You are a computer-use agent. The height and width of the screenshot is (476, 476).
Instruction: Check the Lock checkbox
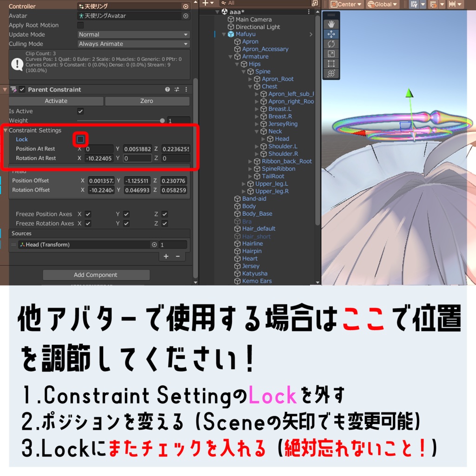tap(80, 139)
